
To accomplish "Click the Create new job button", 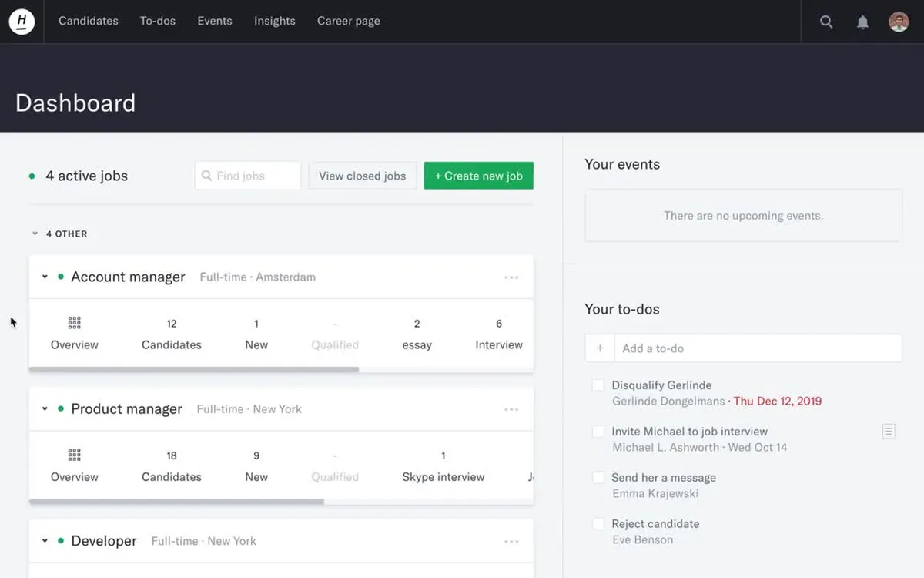I will click(479, 176).
